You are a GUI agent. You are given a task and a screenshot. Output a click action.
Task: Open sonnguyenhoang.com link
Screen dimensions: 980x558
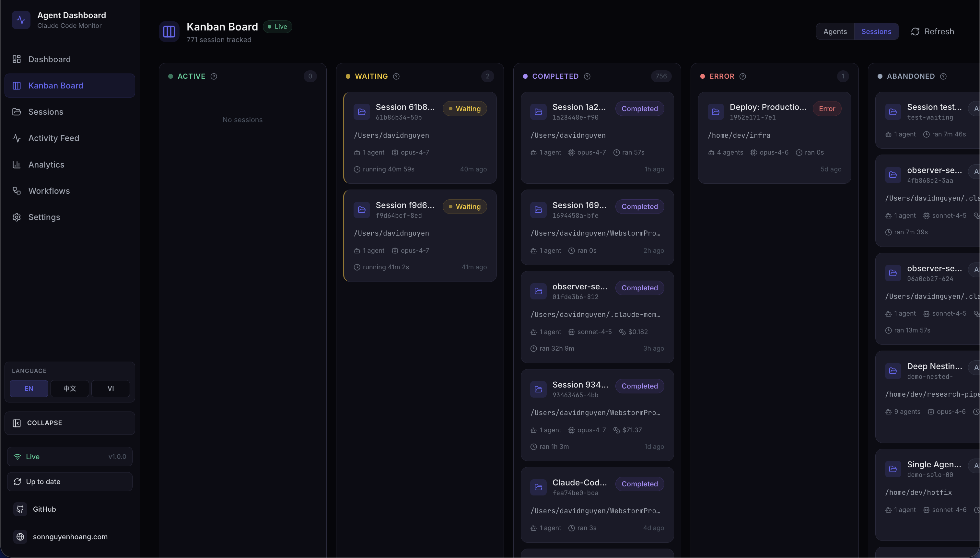70,537
